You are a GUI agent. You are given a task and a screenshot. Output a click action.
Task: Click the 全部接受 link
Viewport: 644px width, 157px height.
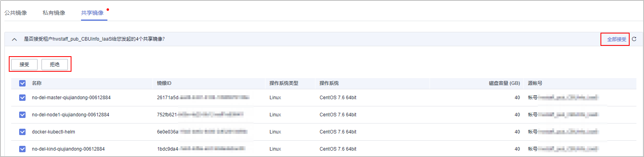point(616,39)
